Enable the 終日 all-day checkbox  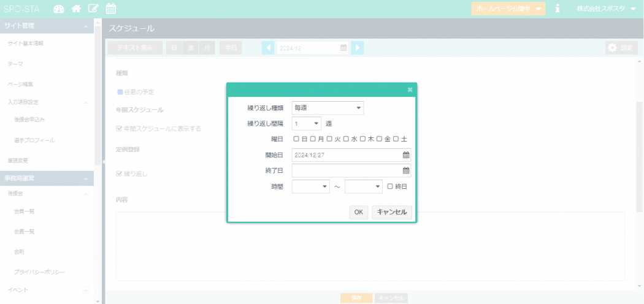390,186
